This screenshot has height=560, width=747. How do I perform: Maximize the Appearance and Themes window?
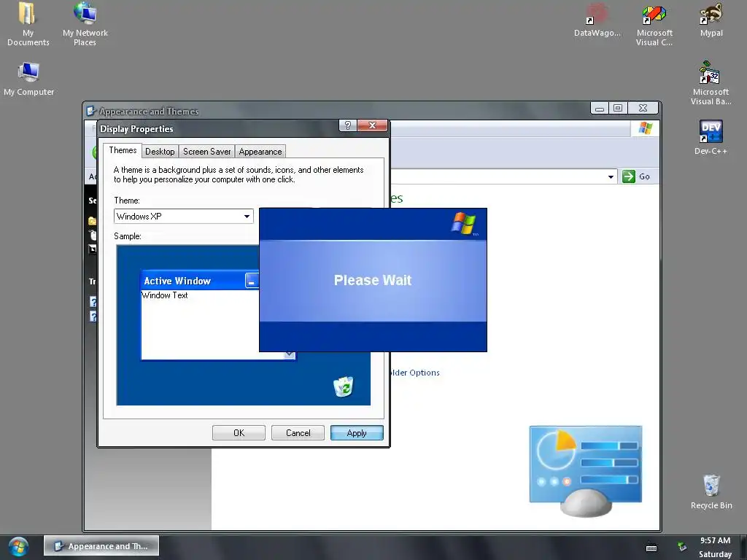[x=618, y=108]
